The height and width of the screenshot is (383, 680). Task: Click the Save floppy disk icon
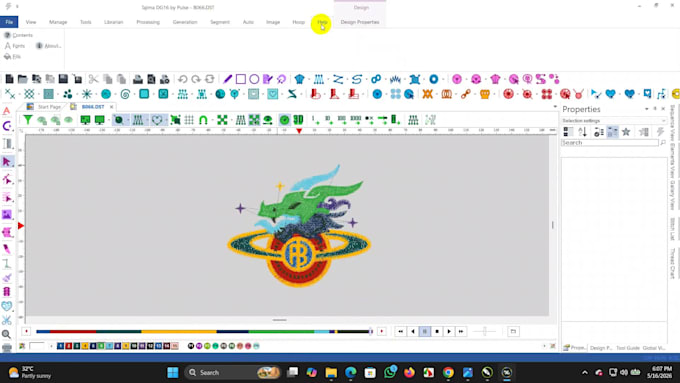tap(63, 79)
